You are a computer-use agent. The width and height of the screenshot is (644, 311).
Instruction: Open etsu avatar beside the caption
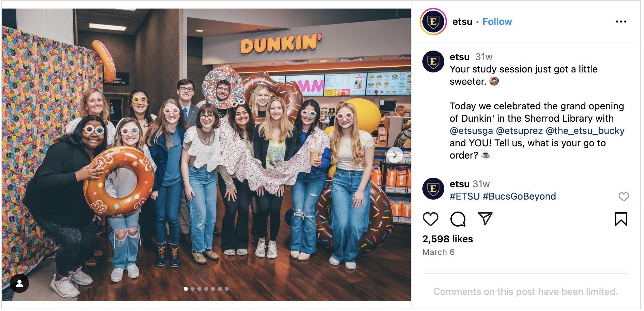(433, 62)
